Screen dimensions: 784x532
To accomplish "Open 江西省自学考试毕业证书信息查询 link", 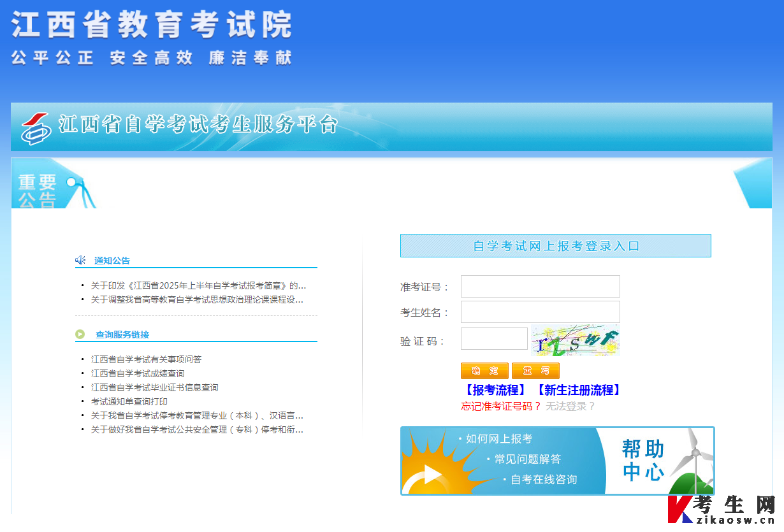I will tap(154, 387).
